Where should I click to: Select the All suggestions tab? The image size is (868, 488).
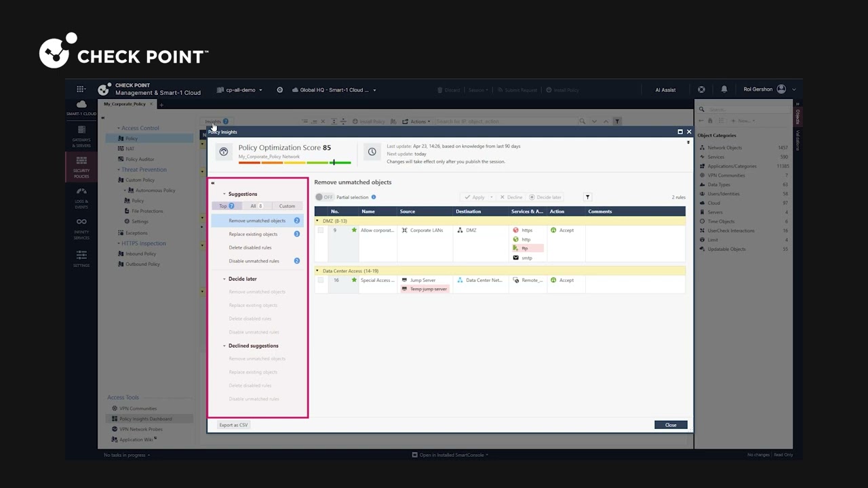click(x=256, y=206)
